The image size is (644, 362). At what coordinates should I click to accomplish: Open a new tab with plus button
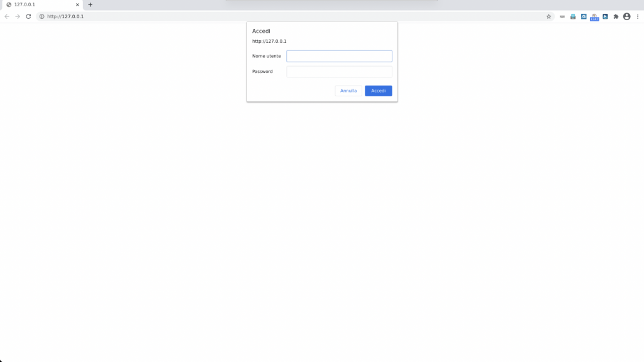(x=90, y=4)
